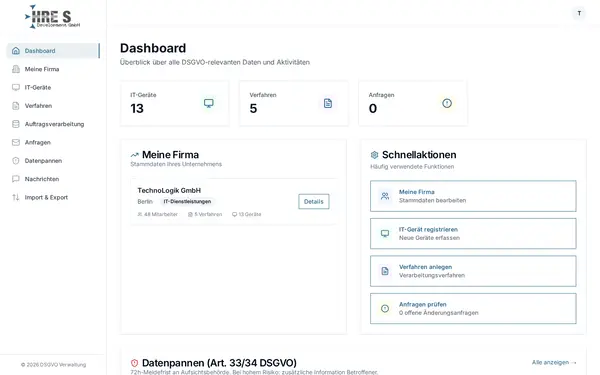
Task: Open Dashboard in the sidebar
Action: pyautogui.click(x=53, y=51)
